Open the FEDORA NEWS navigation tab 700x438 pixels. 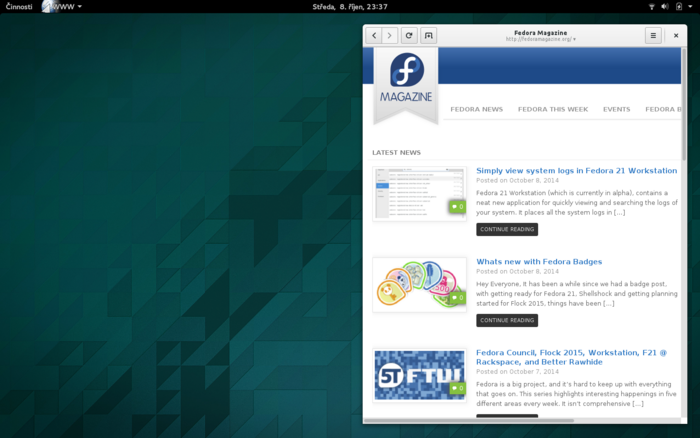(476, 109)
